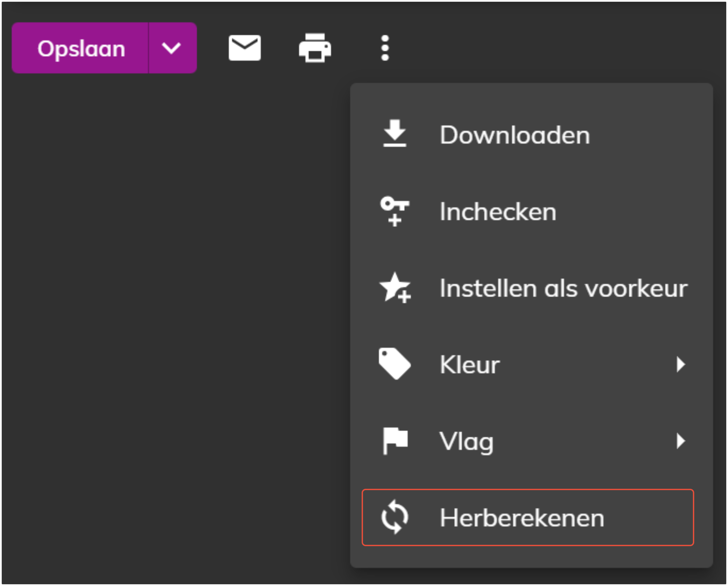Click the key-plus check-in icon
728x586 pixels.
coord(394,211)
